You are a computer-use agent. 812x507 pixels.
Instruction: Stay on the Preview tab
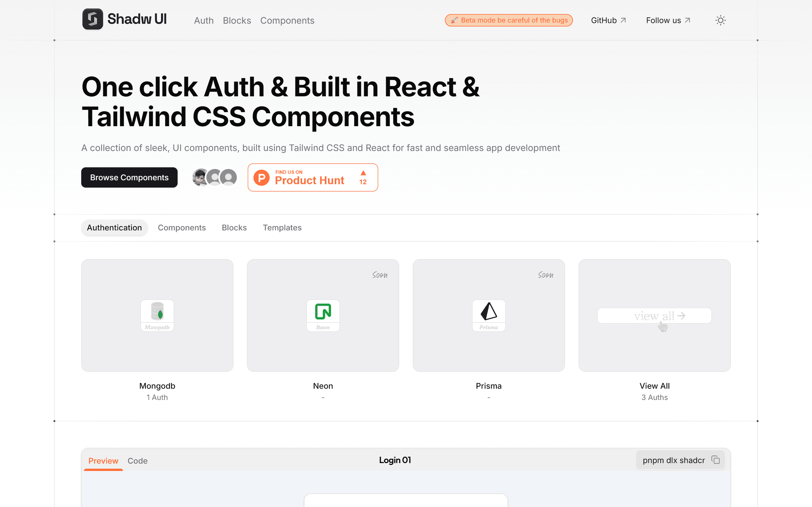(103, 461)
